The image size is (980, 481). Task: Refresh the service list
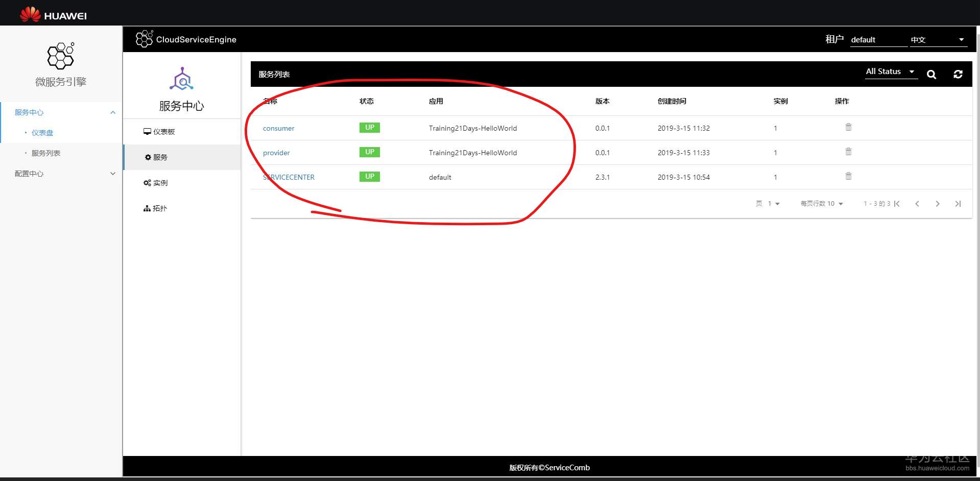click(x=958, y=75)
